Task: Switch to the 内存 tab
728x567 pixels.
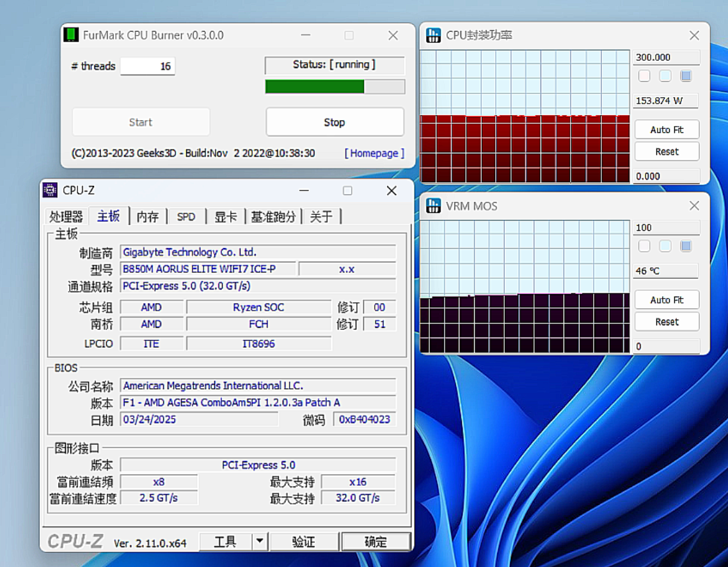Action: [148, 217]
